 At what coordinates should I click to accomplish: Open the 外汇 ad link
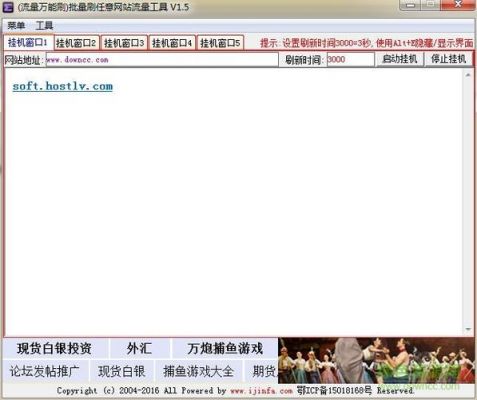click(139, 348)
